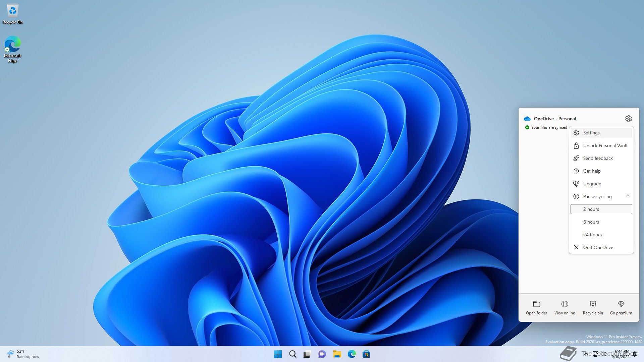644x362 pixels.
Task: Open the weather widget showing 52°F
Action: (x=23, y=354)
